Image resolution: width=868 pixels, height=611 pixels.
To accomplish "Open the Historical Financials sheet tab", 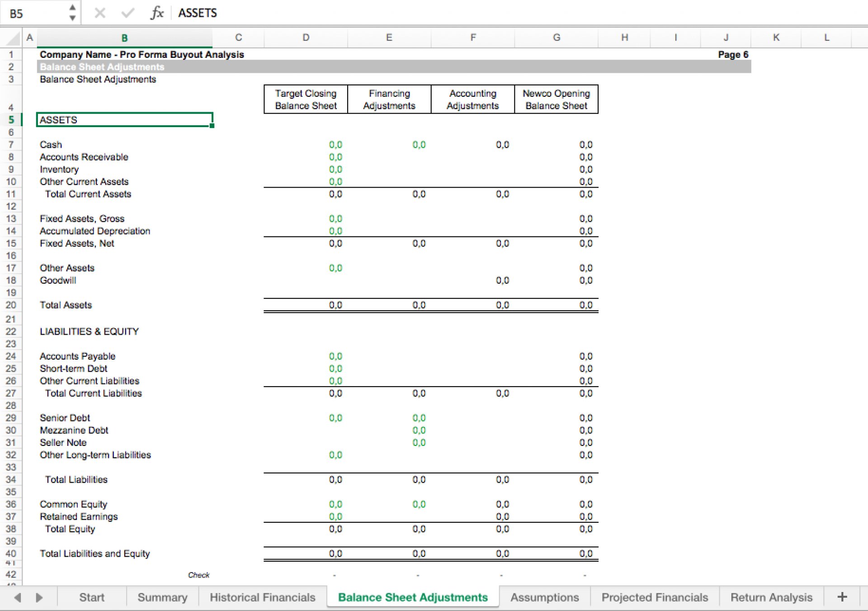I will (x=262, y=597).
